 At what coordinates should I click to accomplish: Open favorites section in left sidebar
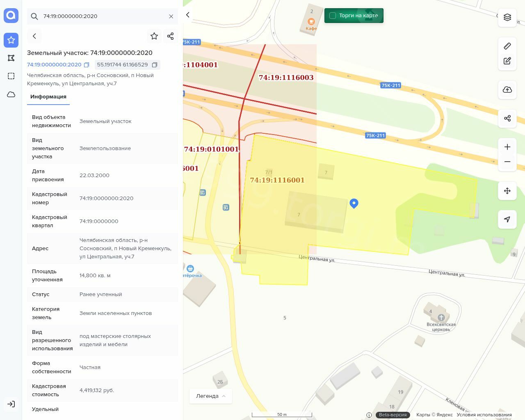pos(11,40)
